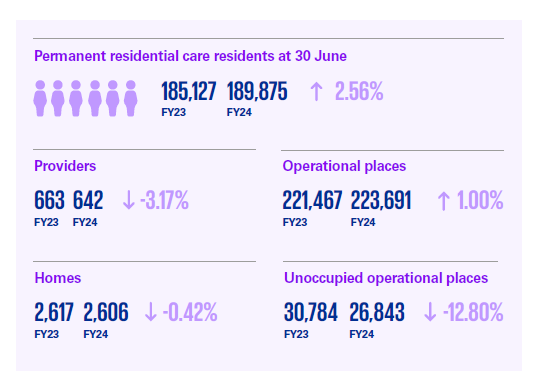Click the 189,875 FY24 residents figure
Viewport: 538px width, 389px height.
257,92
